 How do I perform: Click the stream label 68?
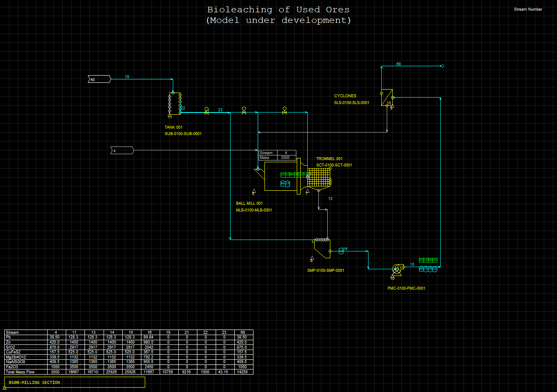coord(399,64)
